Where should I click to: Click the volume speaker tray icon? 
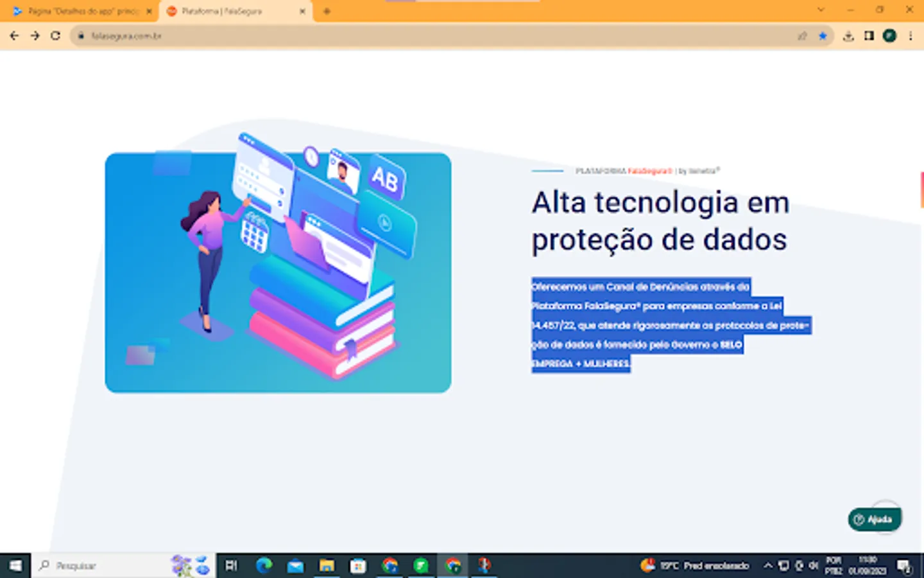[813, 565]
